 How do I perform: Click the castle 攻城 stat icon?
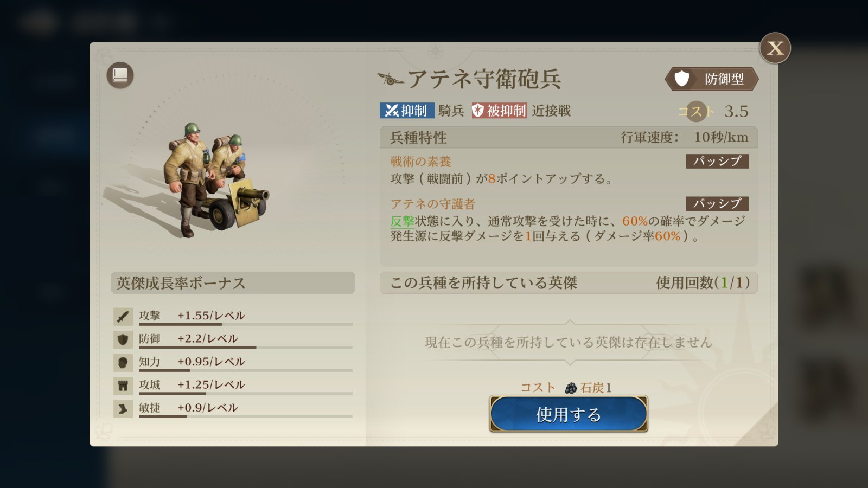point(123,386)
